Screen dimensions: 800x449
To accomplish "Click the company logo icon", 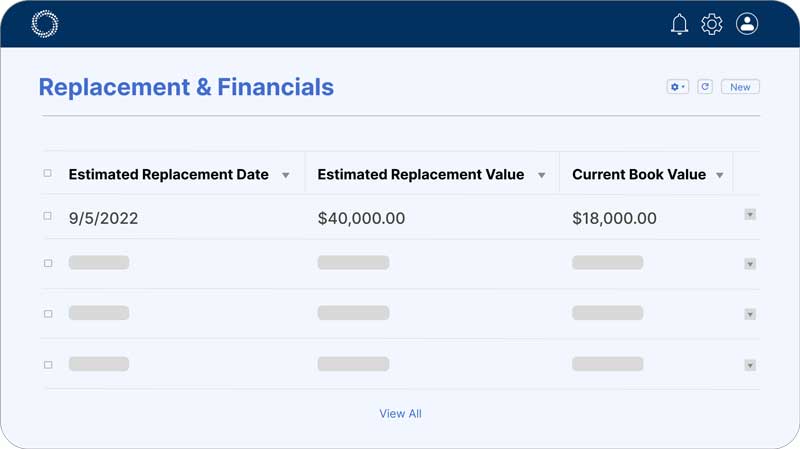I will (45, 24).
